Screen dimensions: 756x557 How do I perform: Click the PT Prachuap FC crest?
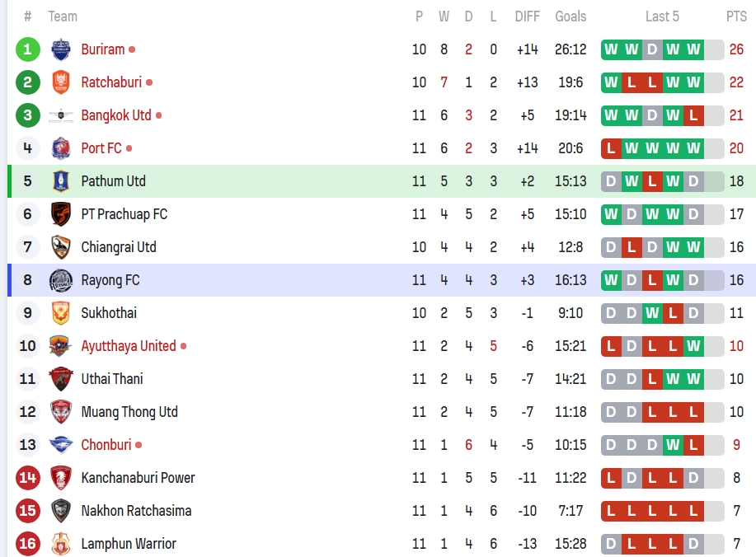click(x=61, y=214)
